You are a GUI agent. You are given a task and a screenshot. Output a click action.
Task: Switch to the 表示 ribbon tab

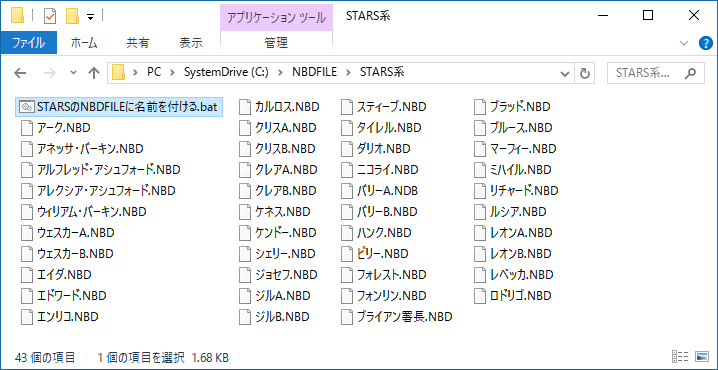190,43
